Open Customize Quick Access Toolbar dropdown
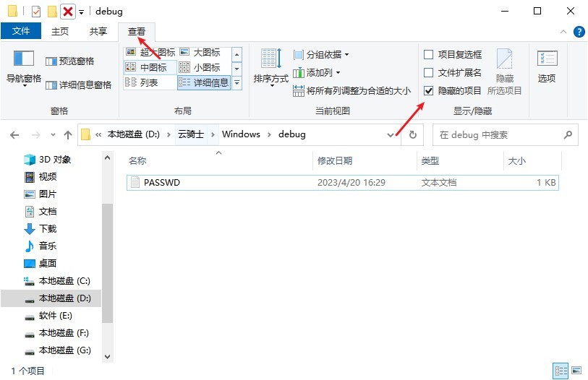 tap(82, 12)
